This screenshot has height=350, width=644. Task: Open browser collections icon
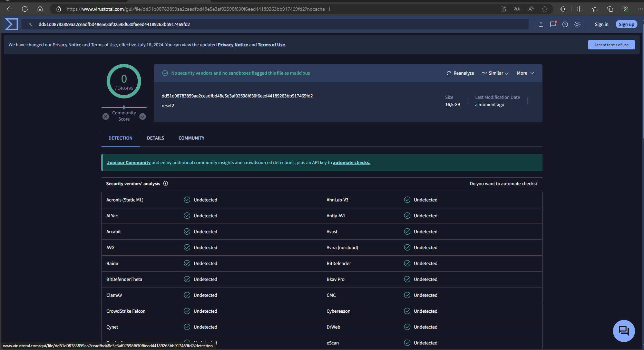[610, 9]
